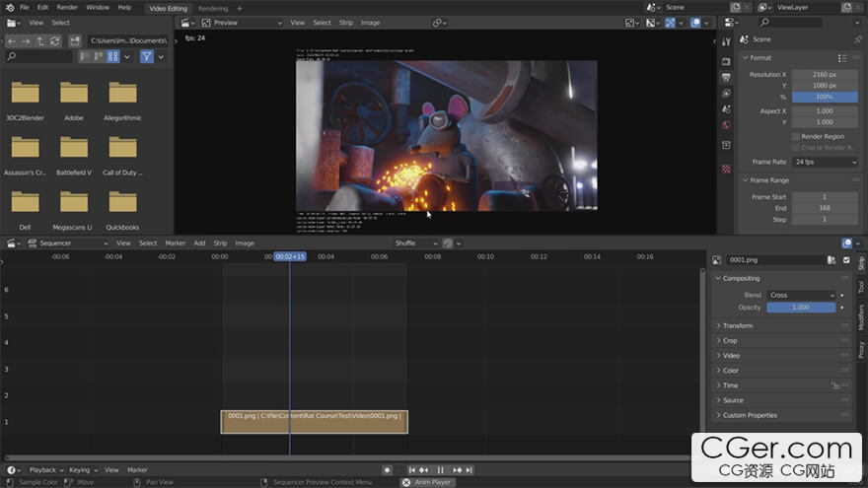Open the Tool properties tab
868x488 pixels.
726,42
